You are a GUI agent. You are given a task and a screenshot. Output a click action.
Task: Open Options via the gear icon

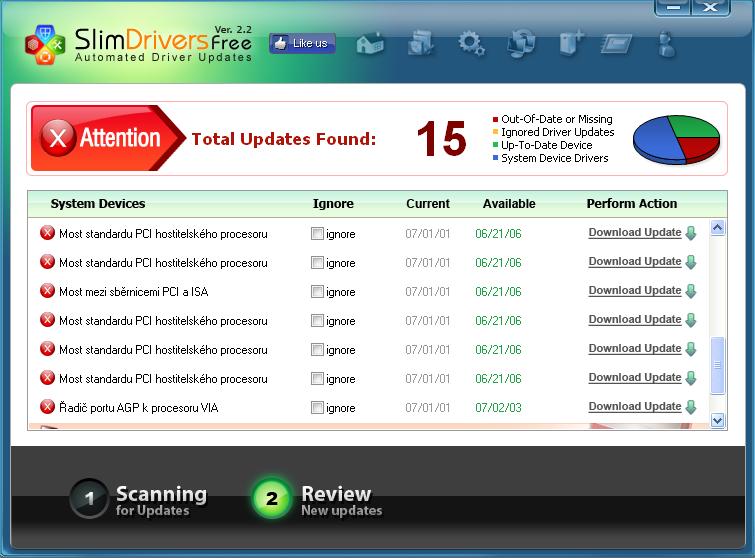pyautogui.click(x=471, y=43)
